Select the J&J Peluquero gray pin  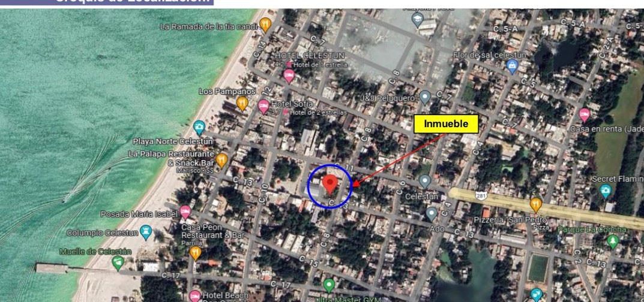[x=425, y=96]
